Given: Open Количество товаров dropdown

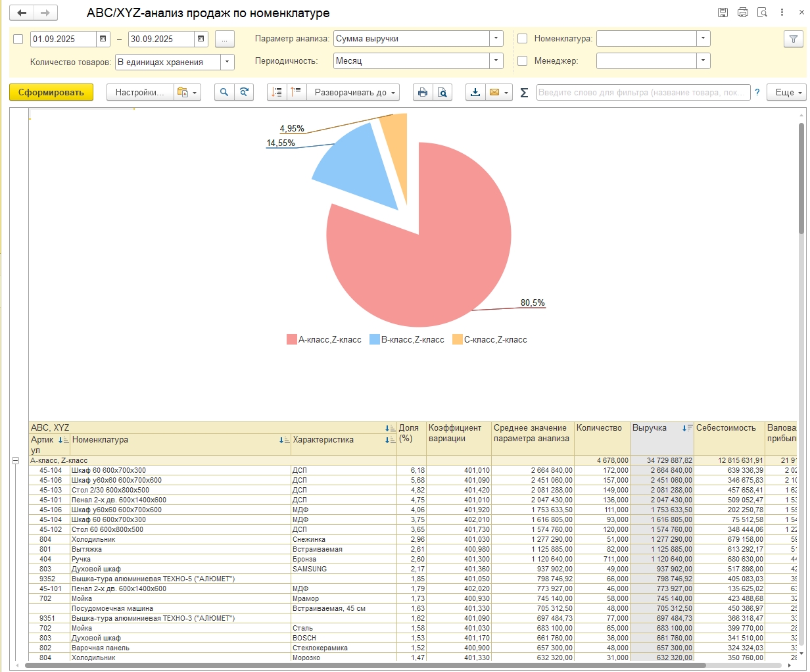Looking at the screenshot, I should tap(227, 62).
